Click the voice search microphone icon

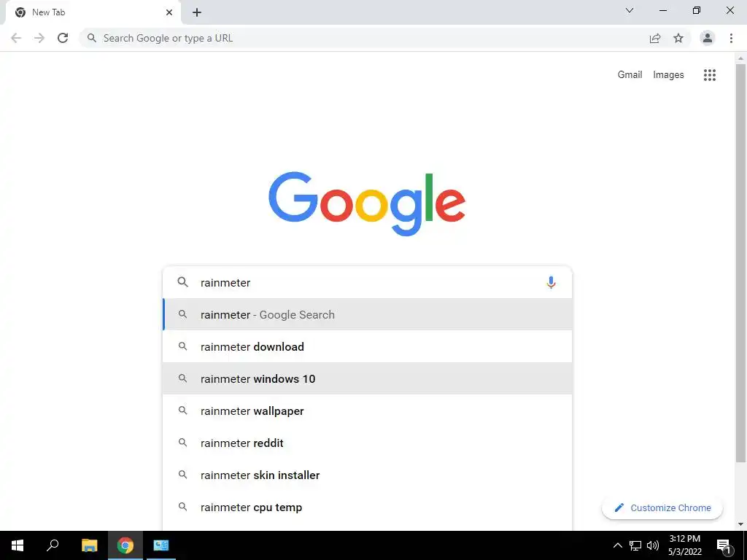[551, 282]
